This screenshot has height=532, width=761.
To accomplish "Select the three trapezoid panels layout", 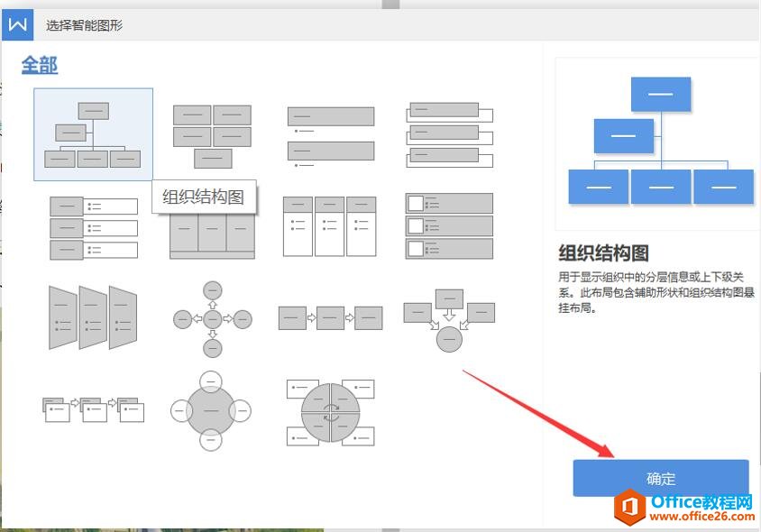I will [93, 317].
